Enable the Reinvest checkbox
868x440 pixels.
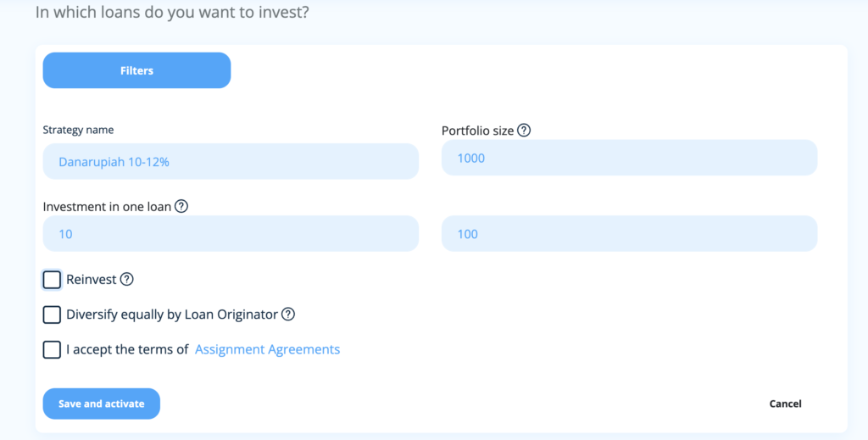click(x=52, y=280)
